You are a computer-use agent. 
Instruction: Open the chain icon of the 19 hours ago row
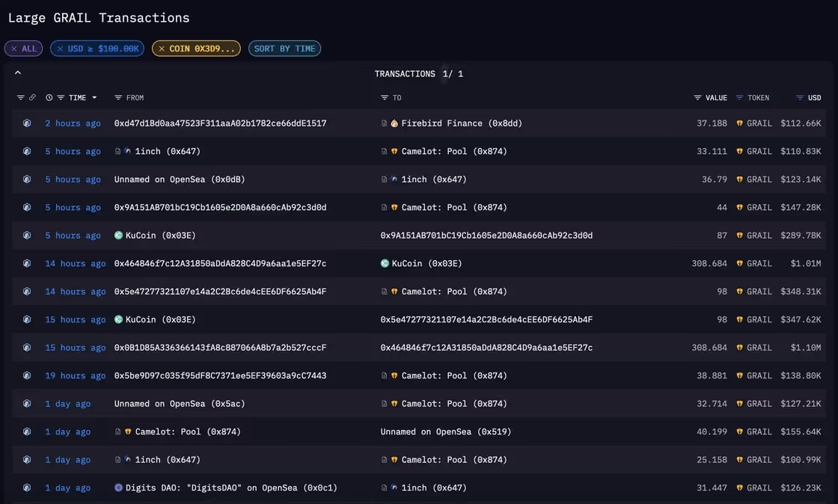[x=27, y=375]
